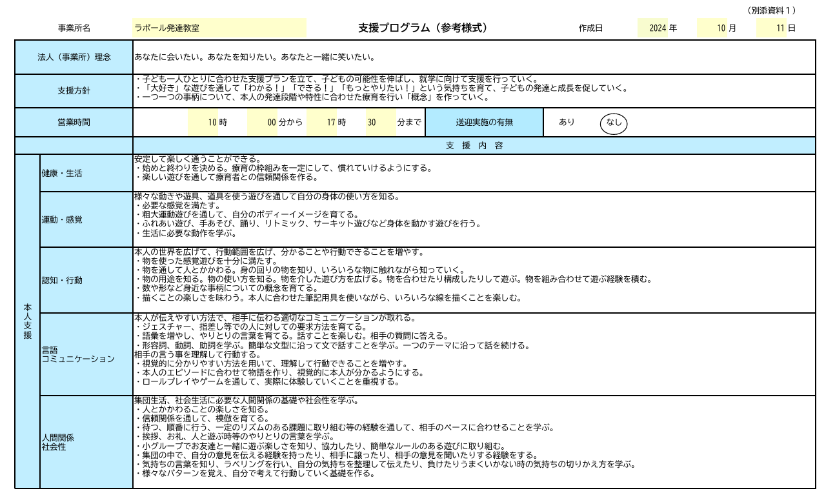Click the line 人とかかわることの楽しさを知る。

pos(203,409)
